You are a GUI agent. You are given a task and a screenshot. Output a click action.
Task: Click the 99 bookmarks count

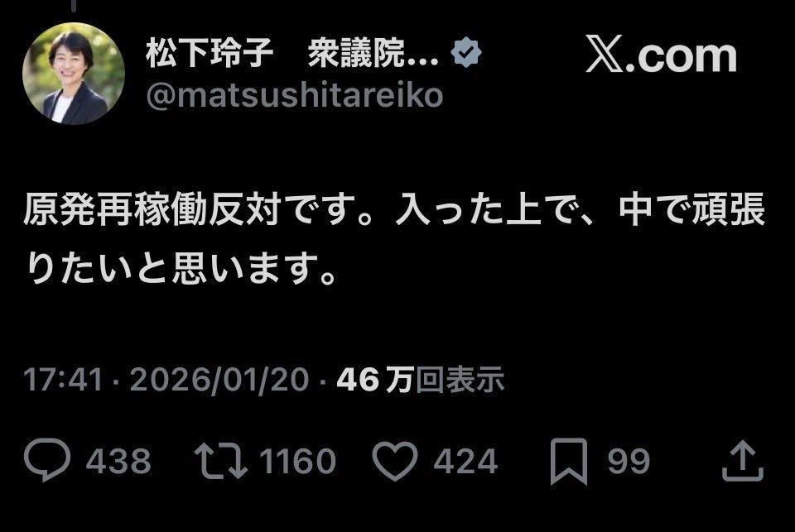click(629, 461)
